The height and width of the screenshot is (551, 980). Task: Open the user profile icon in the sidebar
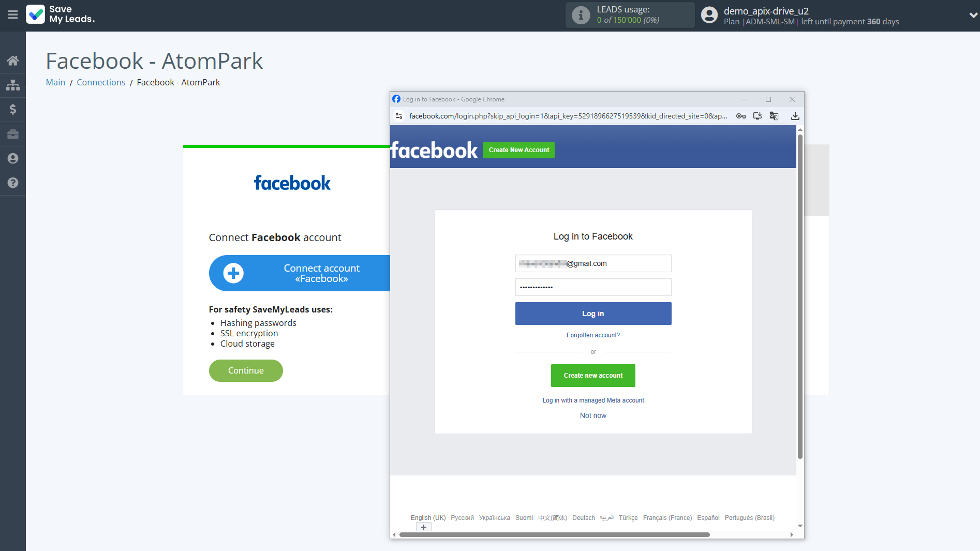click(x=13, y=158)
